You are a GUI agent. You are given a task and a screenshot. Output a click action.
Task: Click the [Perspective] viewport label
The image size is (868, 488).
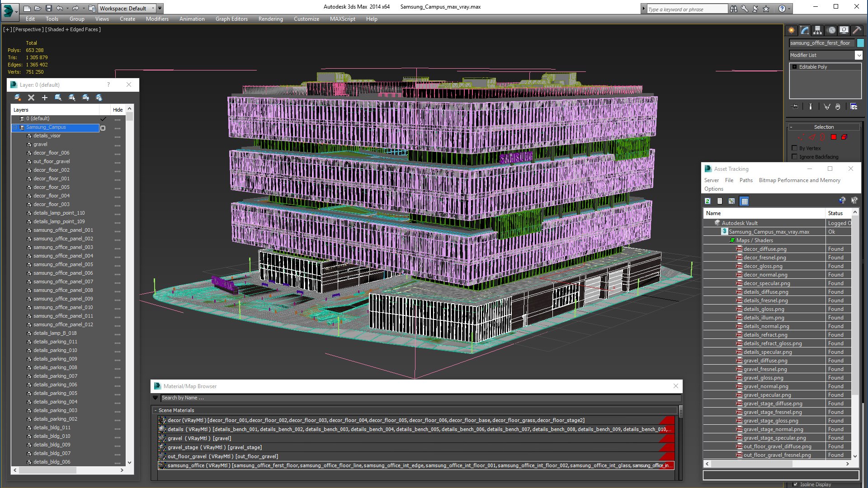[28, 29]
